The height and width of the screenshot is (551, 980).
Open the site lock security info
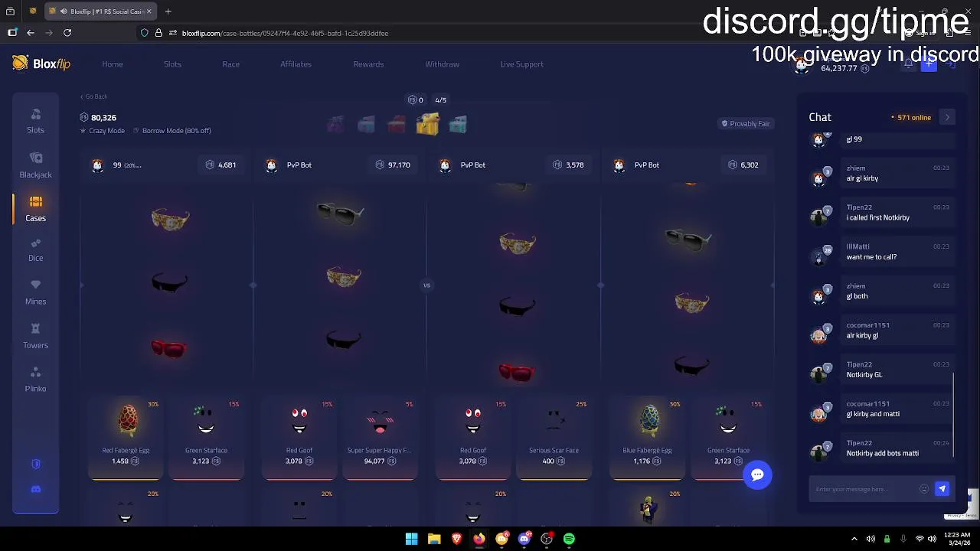click(158, 33)
